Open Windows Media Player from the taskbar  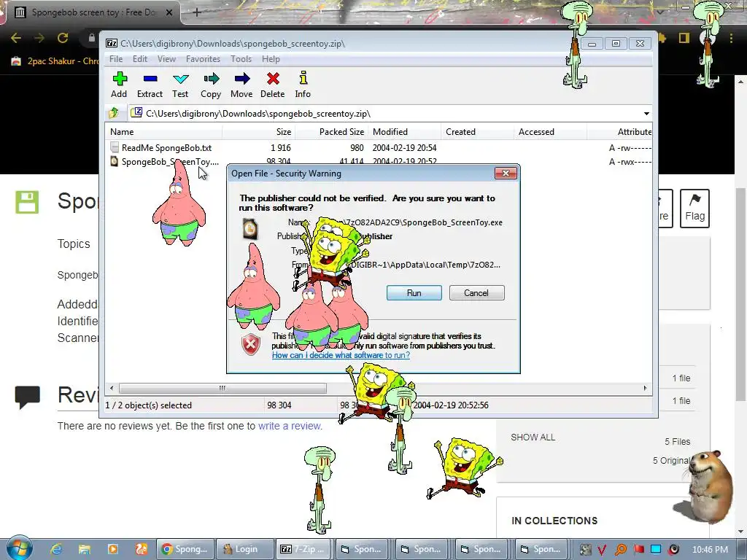(x=113, y=549)
